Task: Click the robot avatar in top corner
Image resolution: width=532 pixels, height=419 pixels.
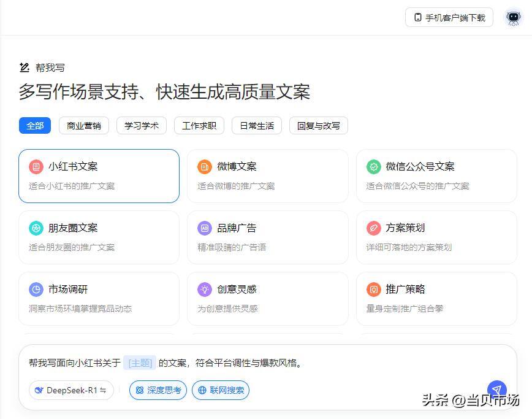Action: pos(513,17)
